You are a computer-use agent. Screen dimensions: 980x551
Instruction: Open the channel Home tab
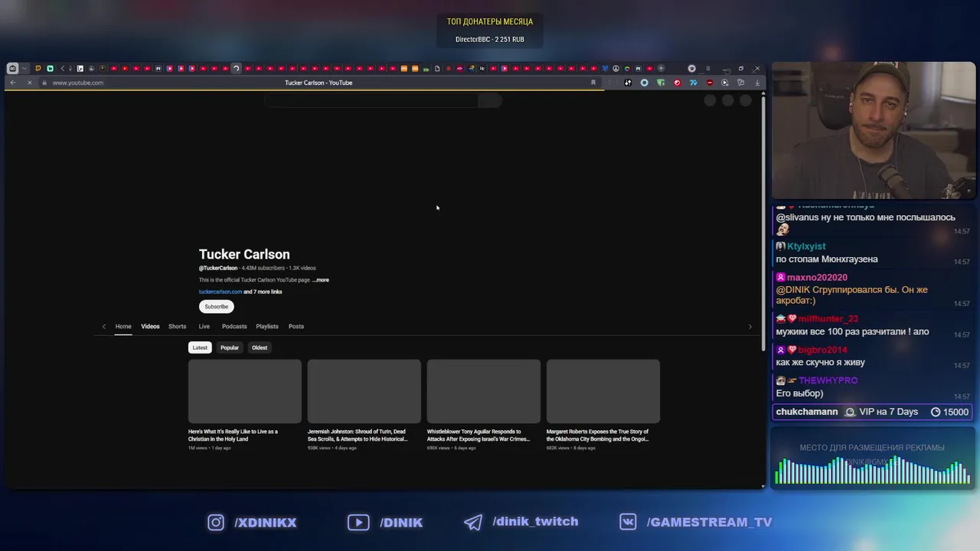(x=123, y=327)
